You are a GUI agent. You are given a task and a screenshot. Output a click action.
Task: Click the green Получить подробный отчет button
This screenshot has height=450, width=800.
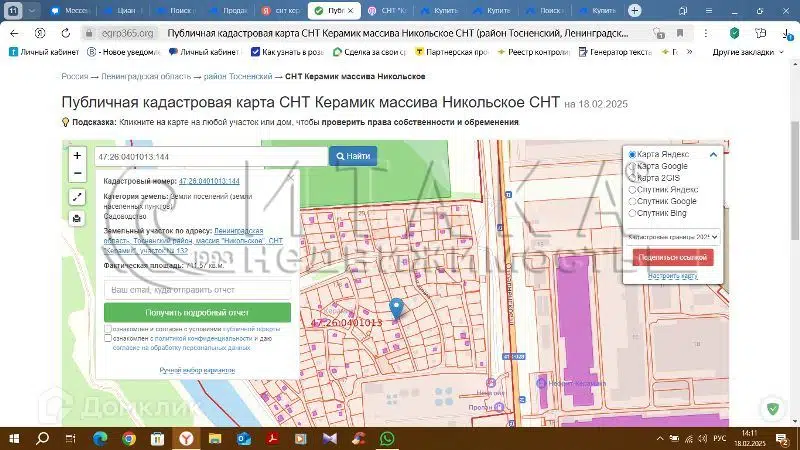click(x=197, y=312)
